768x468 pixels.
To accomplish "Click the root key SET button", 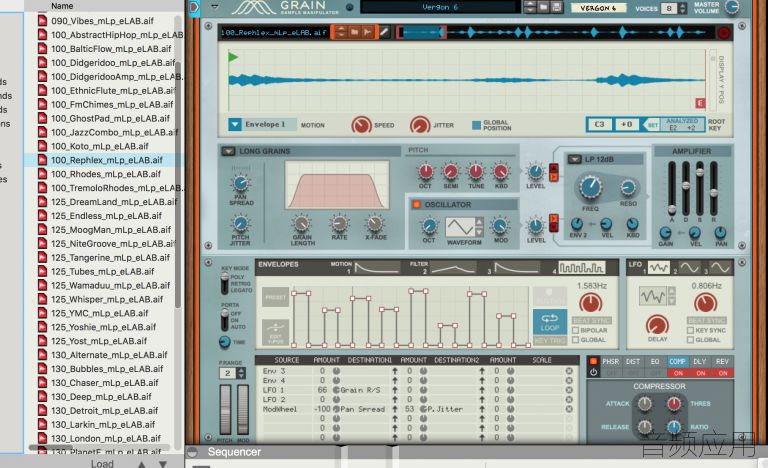I will coord(653,125).
